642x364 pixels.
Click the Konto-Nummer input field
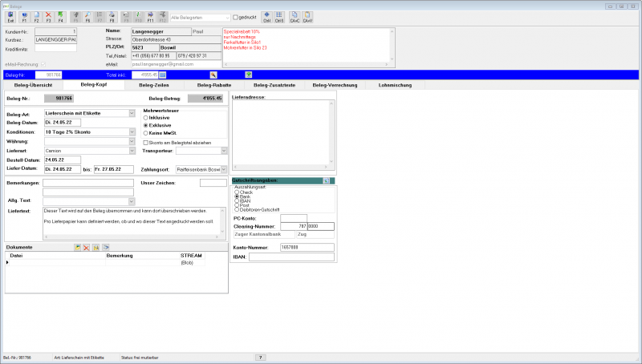point(307,248)
